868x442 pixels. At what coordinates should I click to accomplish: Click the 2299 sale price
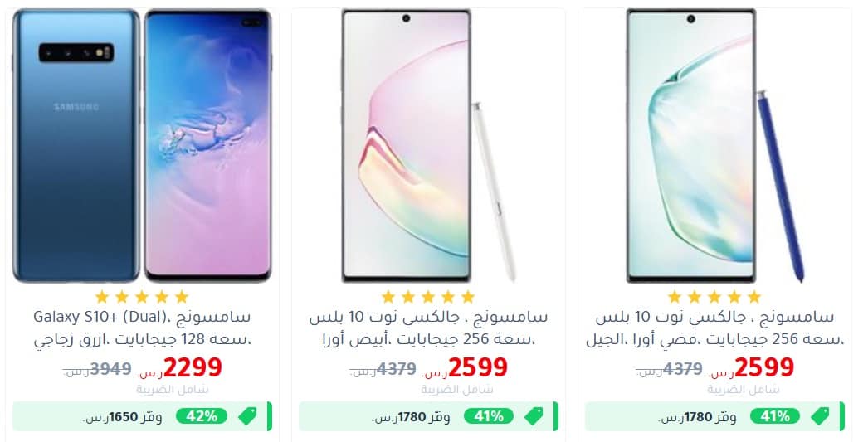coord(192,367)
